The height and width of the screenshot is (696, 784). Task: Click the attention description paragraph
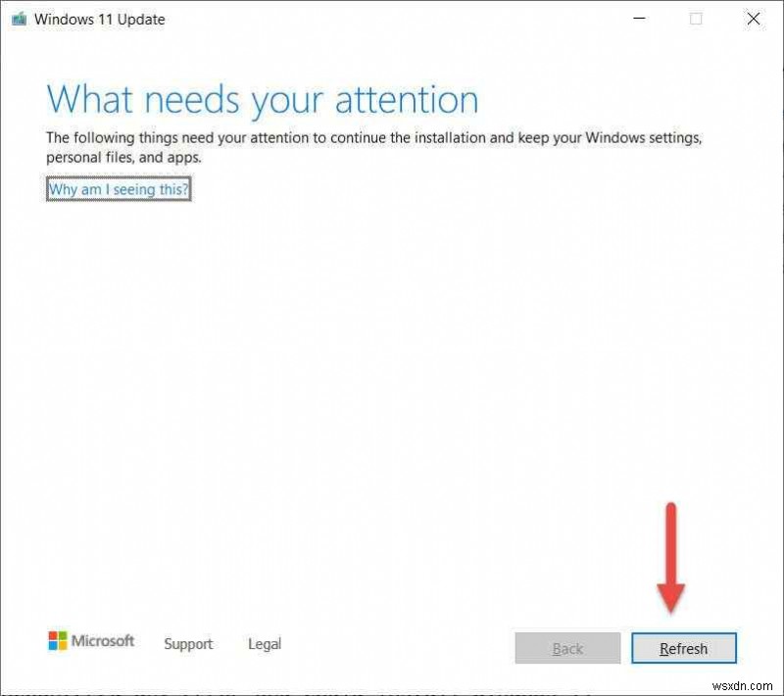(372, 147)
